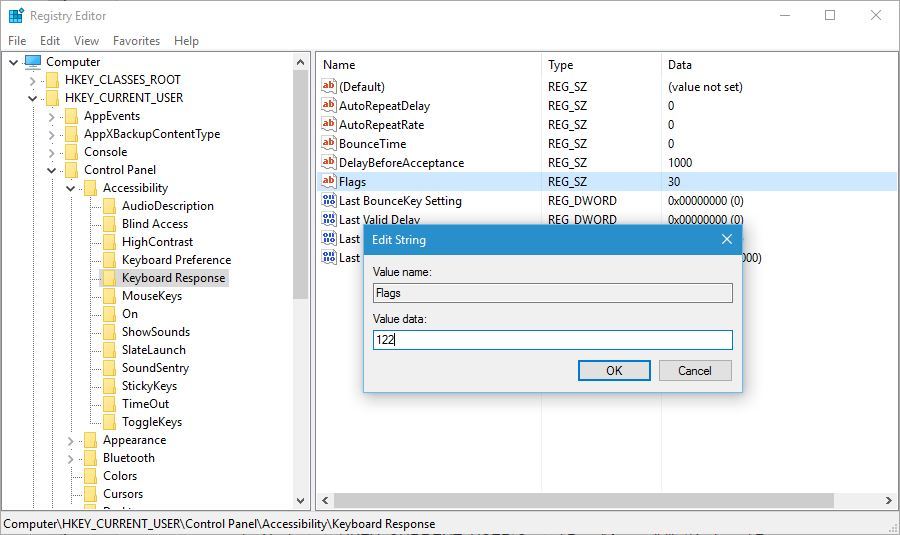This screenshot has width=900, height=535.
Task: Click the tree pane scroll down arrow
Action: pos(300,501)
